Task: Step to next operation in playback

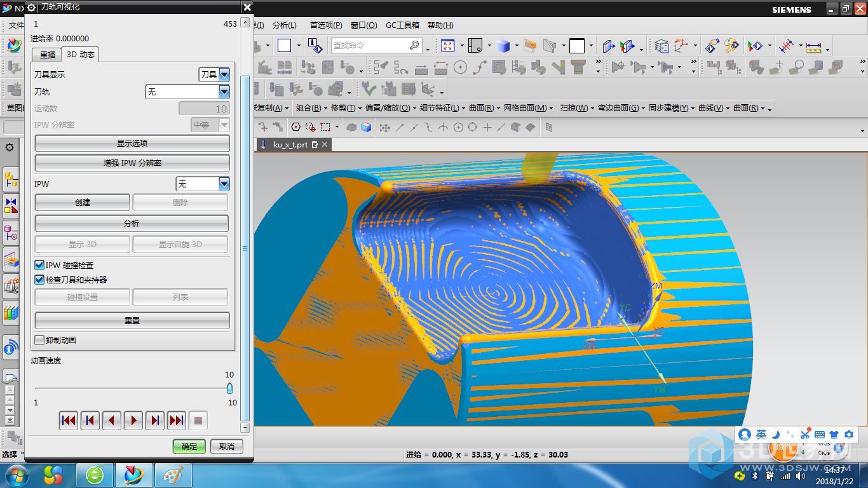Action: [x=155, y=420]
